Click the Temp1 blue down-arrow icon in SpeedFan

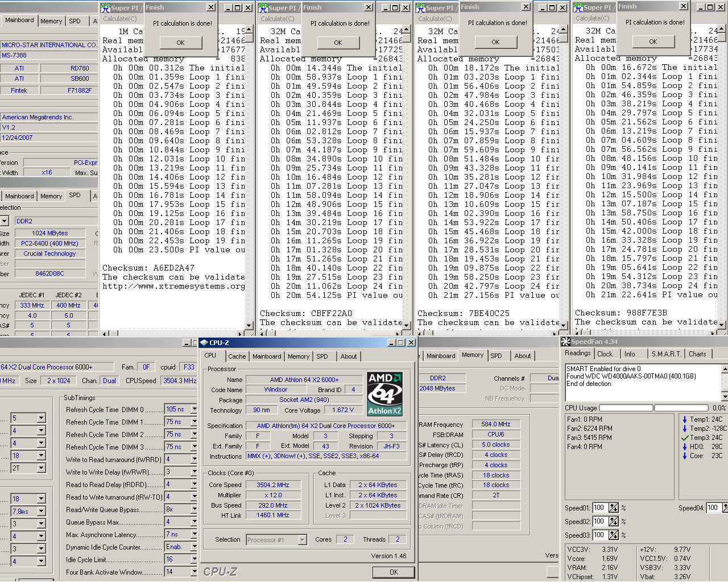pyautogui.click(x=685, y=419)
